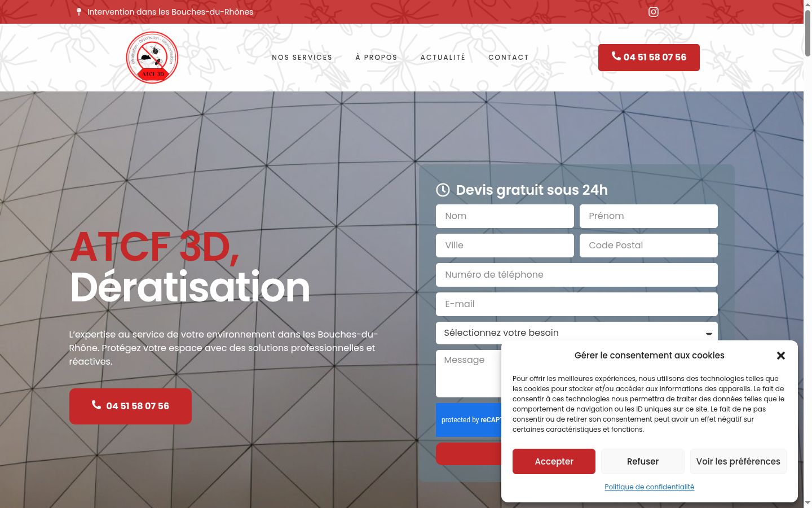Click the Code Postal field
812x508 pixels.
point(648,246)
